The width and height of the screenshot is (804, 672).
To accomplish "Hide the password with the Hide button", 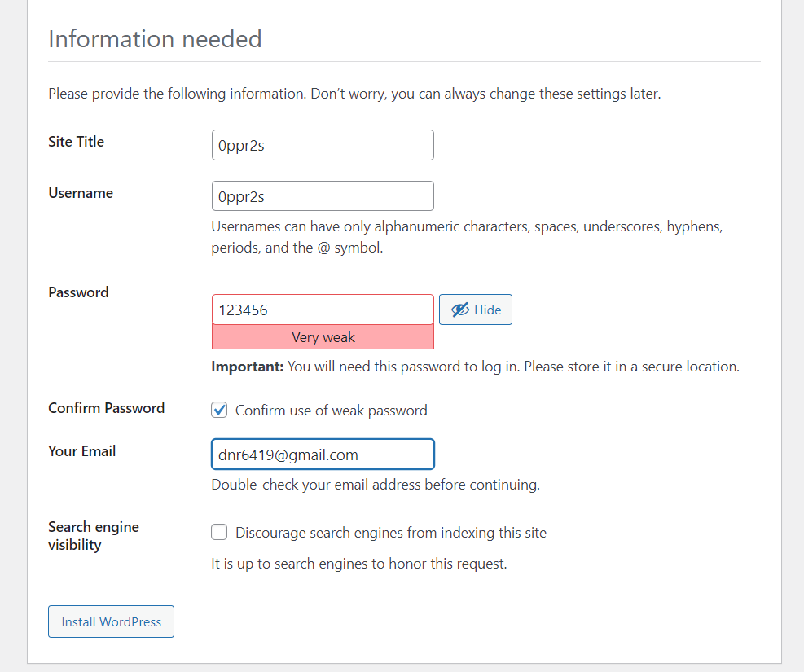I will pos(476,310).
